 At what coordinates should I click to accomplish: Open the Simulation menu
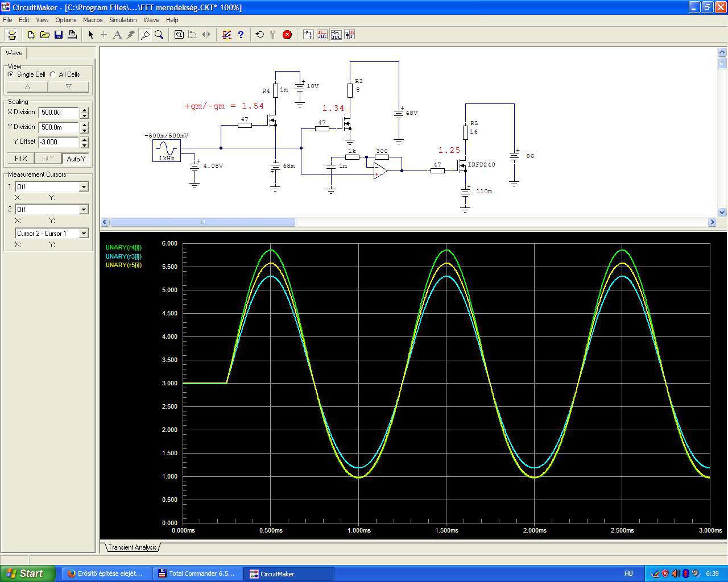click(123, 20)
